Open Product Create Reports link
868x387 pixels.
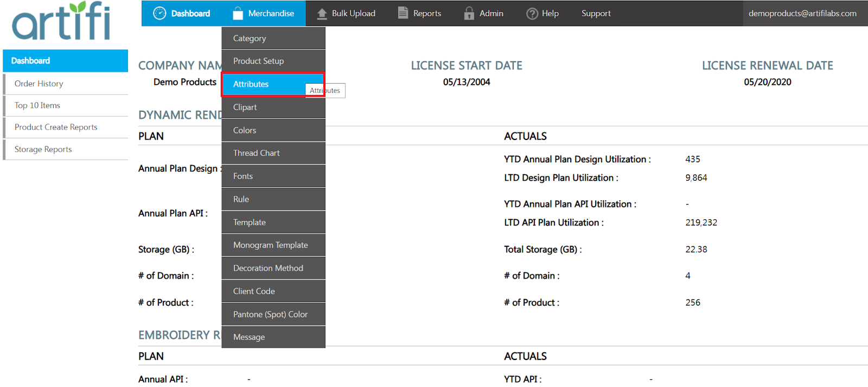[x=66, y=127]
